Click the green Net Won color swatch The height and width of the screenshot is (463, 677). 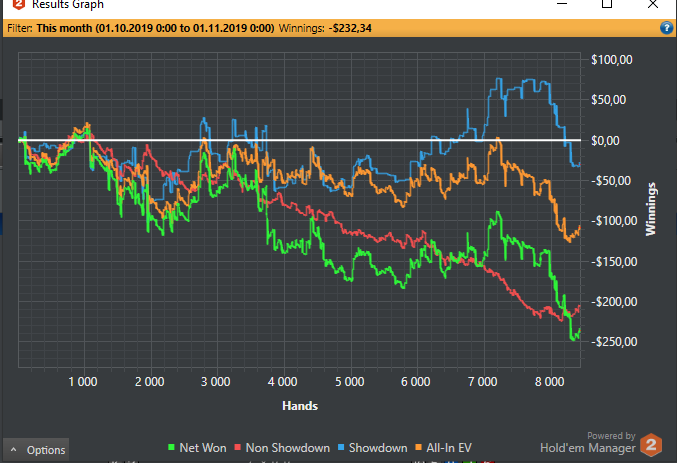coord(171,447)
